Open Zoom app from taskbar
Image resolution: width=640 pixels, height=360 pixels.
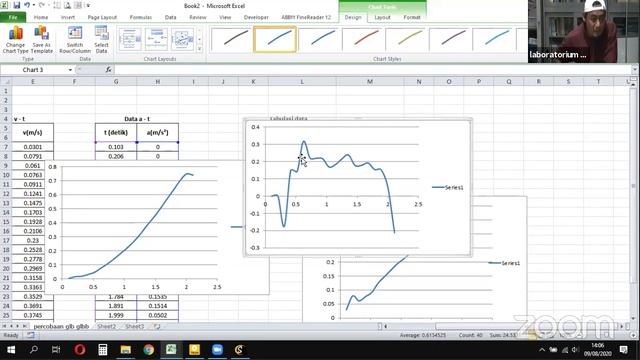point(217,350)
